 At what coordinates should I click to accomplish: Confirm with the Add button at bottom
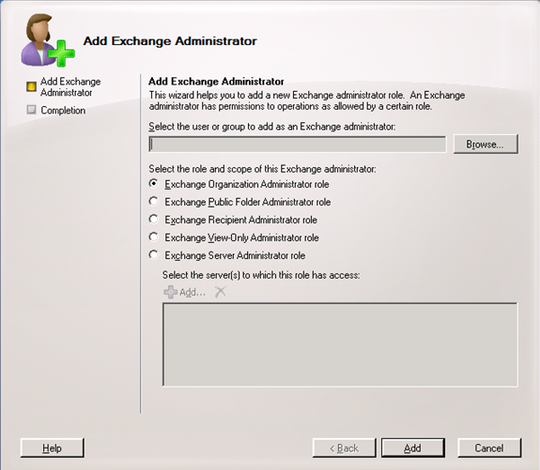pyautogui.click(x=413, y=448)
